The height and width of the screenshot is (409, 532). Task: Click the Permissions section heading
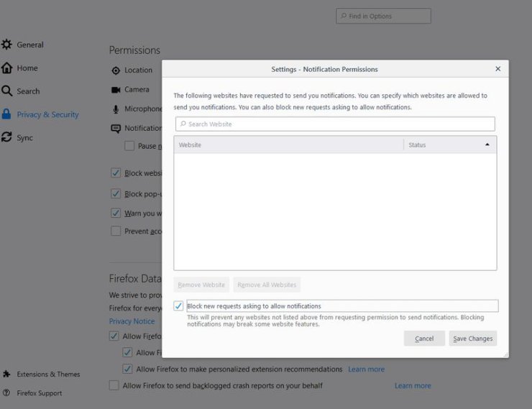(x=134, y=50)
